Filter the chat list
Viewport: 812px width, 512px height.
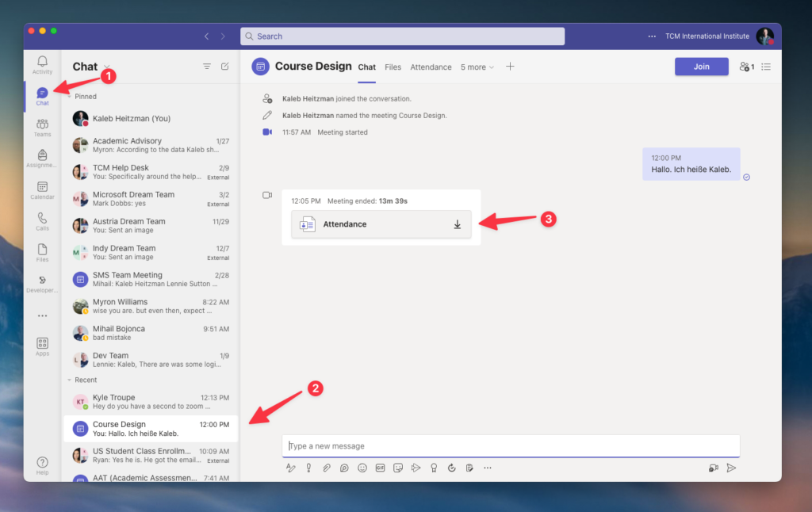207,67
